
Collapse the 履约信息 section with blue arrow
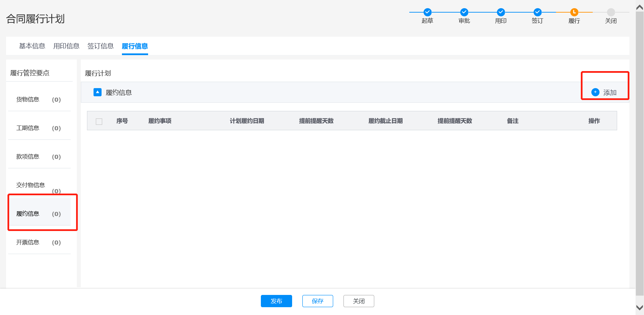[x=97, y=92]
